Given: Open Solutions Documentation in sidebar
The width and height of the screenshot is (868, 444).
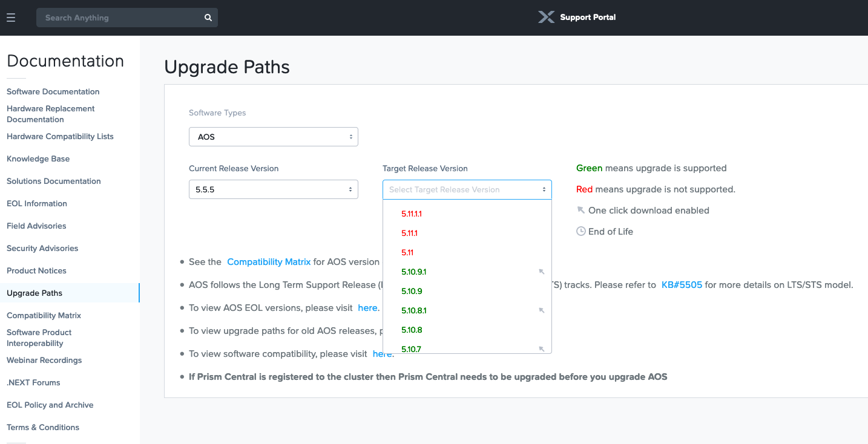Looking at the screenshot, I should (x=54, y=181).
